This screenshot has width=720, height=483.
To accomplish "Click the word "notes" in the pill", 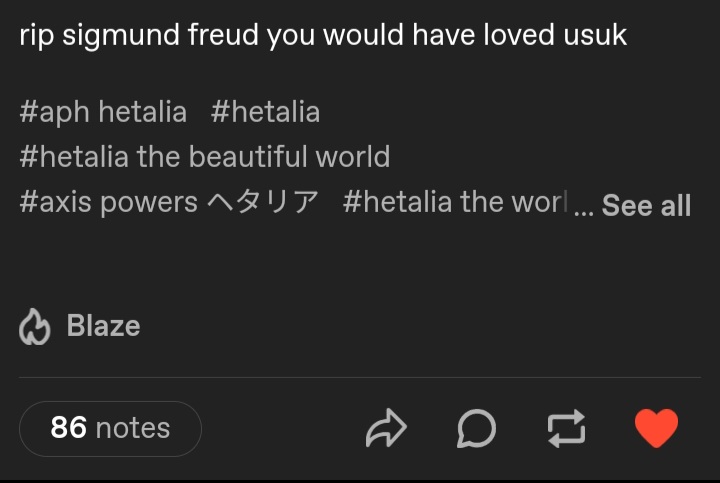I will (133, 428).
